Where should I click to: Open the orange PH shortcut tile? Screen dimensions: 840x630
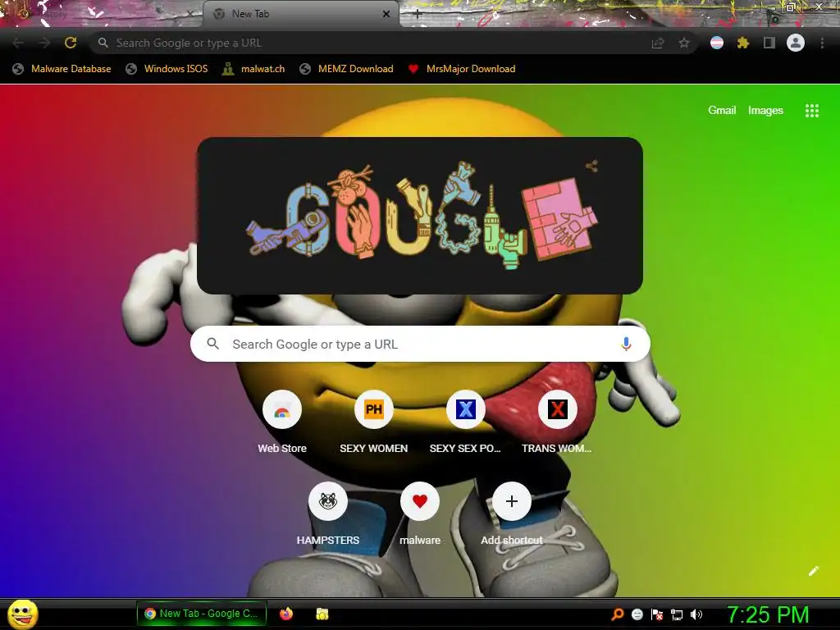pos(374,410)
